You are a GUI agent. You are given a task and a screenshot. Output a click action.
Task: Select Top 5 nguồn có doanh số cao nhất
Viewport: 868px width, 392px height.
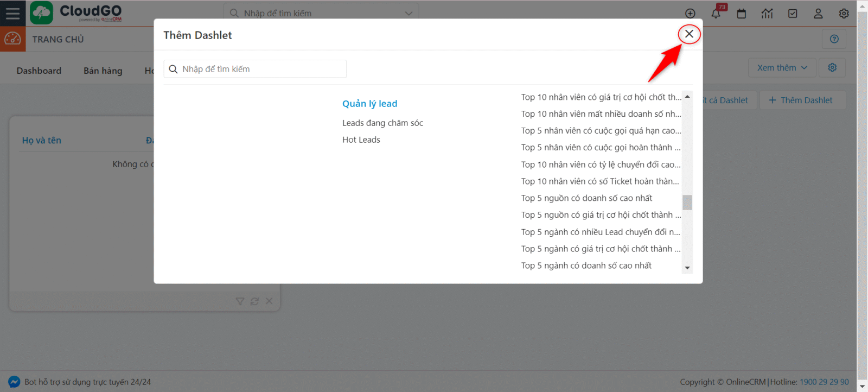[x=586, y=198]
